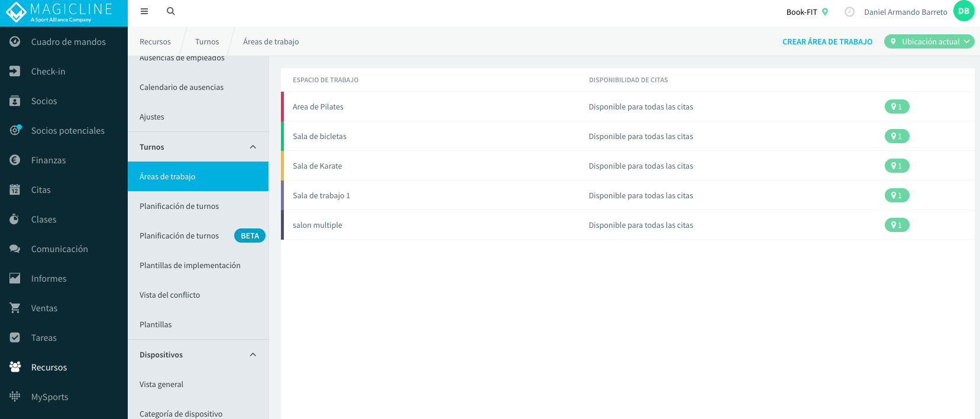Image resolution: width=980 pixels, height=419 pixels.
Task: Open Vista general under Dispositivos
Action: point(198,384)
